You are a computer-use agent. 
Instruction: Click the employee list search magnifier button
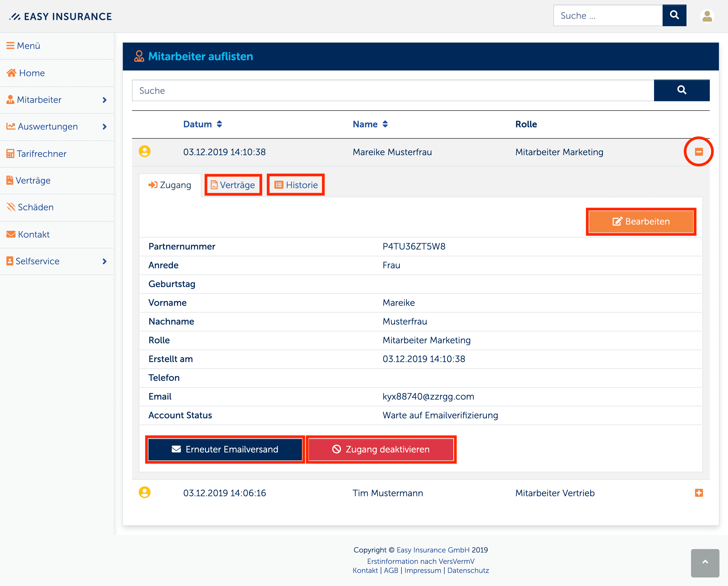pyautogui.click(x=681, y=90)
